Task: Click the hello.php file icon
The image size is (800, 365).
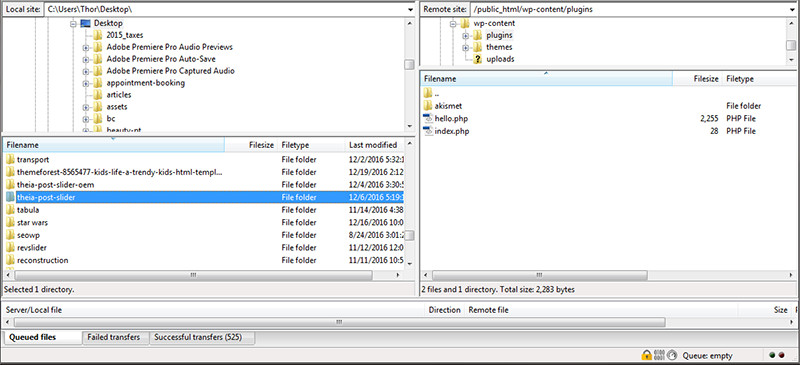Action: (x=428, y=118)
